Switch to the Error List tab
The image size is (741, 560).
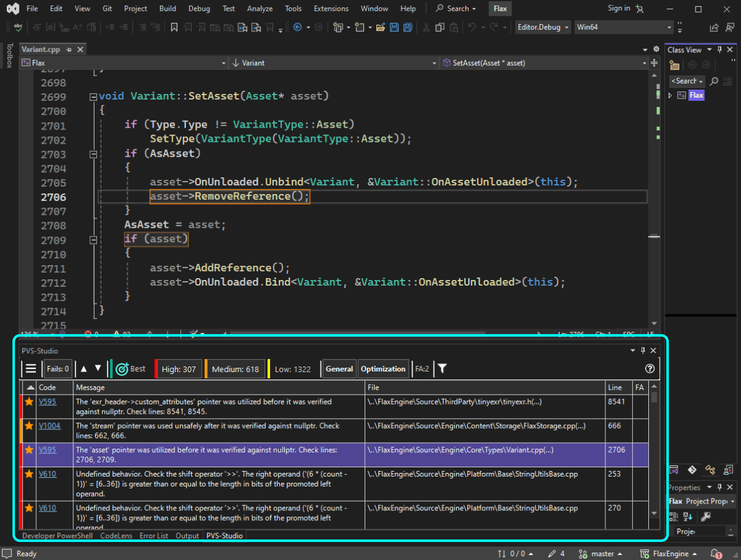coord(154,535)
